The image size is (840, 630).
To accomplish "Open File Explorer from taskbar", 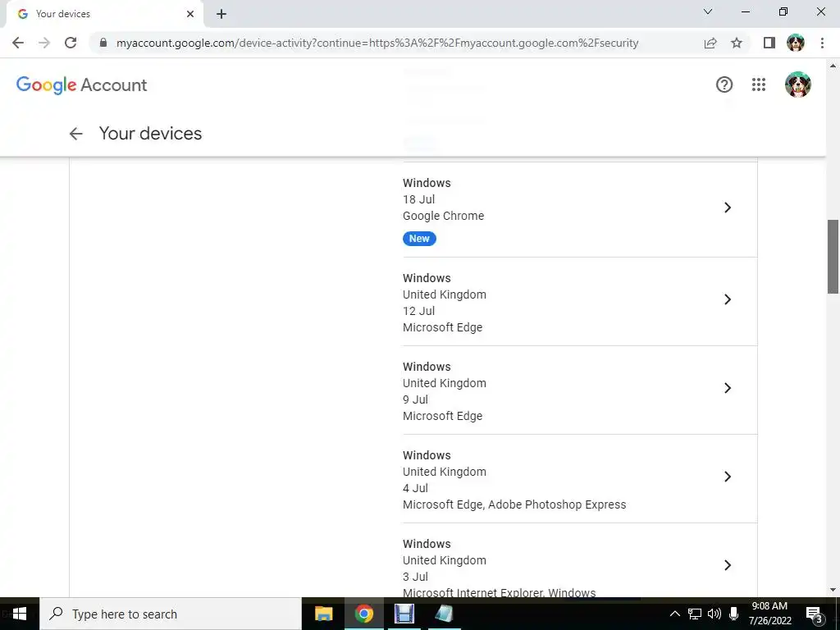I will tap(323, 614).
